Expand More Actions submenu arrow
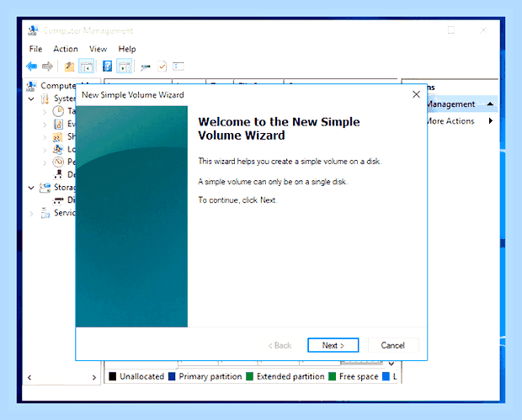The width and height of the screenshot is (522, 420). (491, 120)
